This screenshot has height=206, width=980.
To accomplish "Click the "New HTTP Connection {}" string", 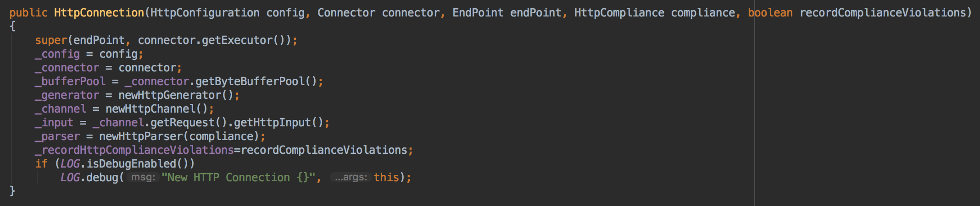I will (x=238, y=178).
